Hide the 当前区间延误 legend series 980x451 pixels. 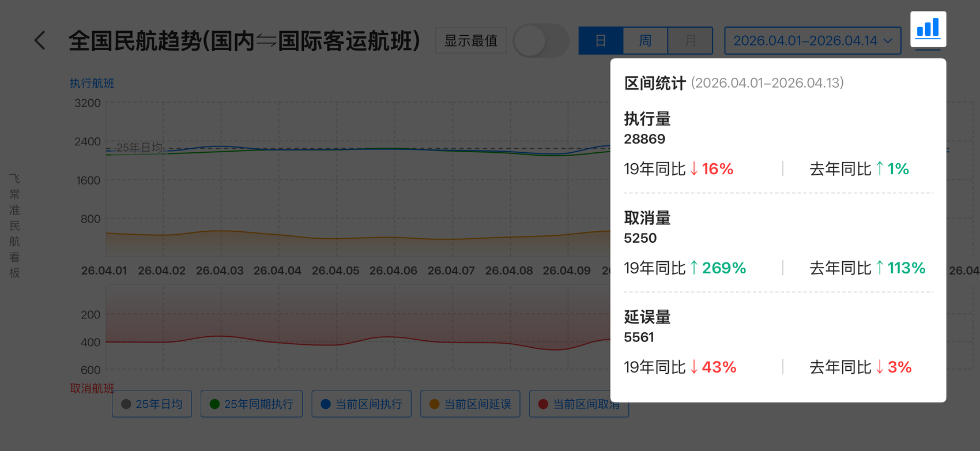[x=470, y=404]
